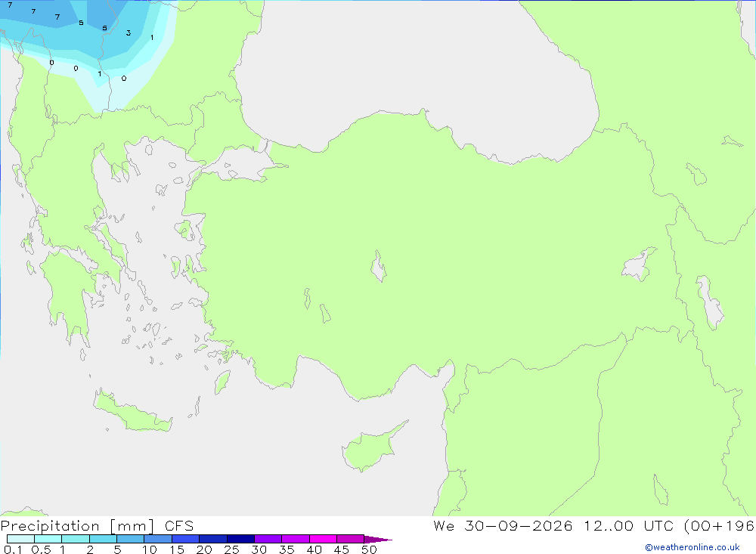This screenshot has height=554, width=756.
Task: Select the 15–20 mm legend color swatch
Action: click(x=185, y=539)
